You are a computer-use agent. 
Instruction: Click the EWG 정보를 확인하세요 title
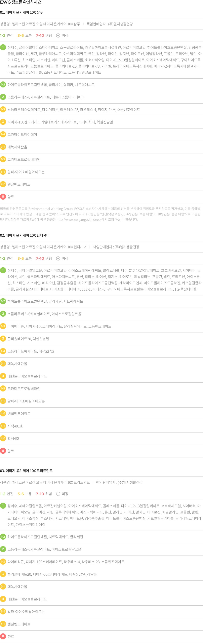pyautogui.click(x=21, y=2)
